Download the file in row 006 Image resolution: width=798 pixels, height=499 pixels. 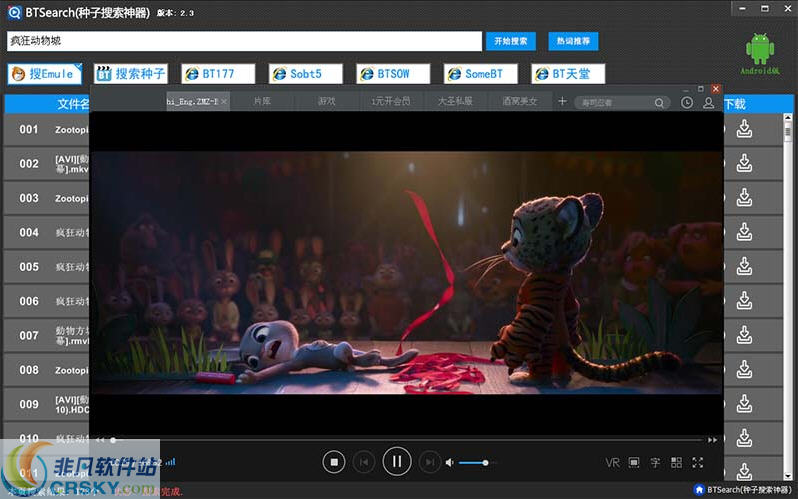click(x=744, y=301)
